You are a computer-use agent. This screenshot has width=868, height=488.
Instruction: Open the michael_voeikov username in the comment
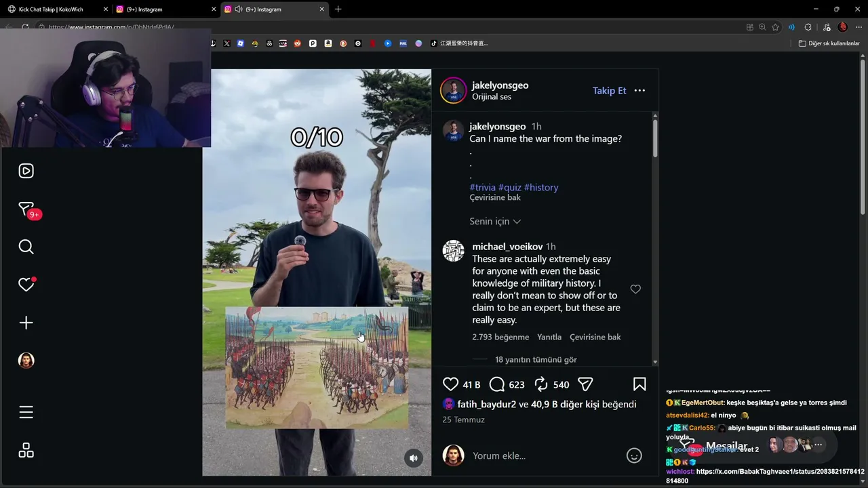507,247
